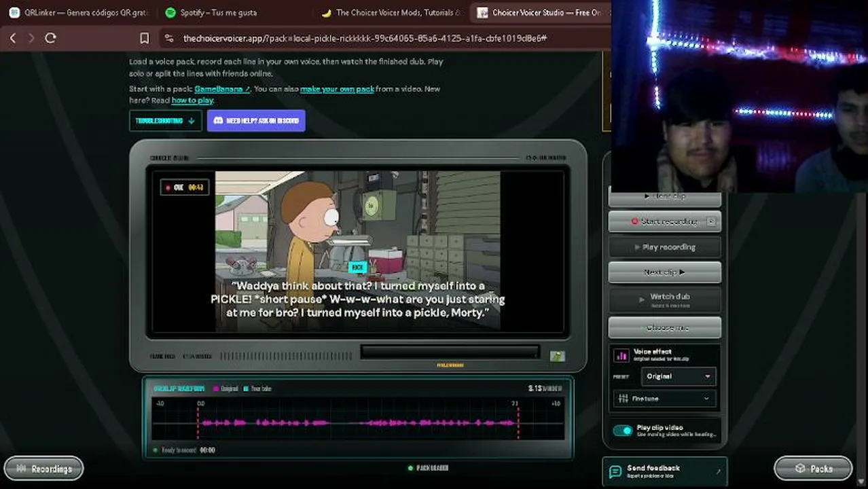Click the browser forward arrow

(x=31, y=39)
